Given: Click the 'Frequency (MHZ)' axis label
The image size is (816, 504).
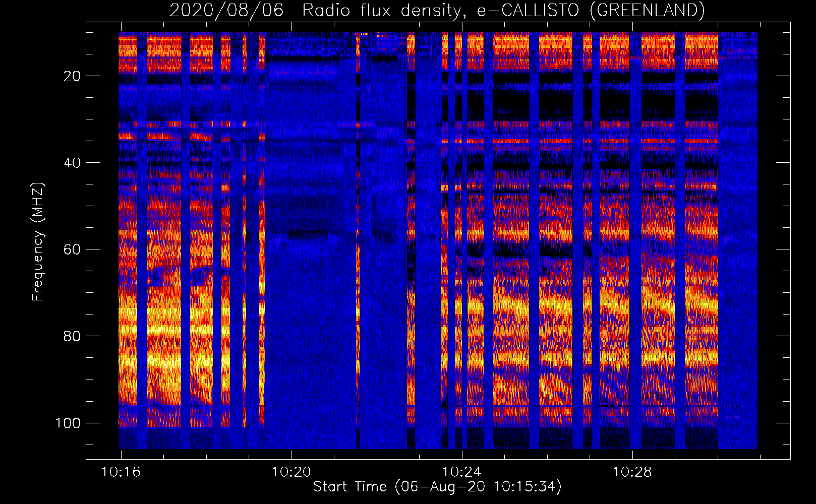Looking at the screenshot, I should (x=38, y=242).
